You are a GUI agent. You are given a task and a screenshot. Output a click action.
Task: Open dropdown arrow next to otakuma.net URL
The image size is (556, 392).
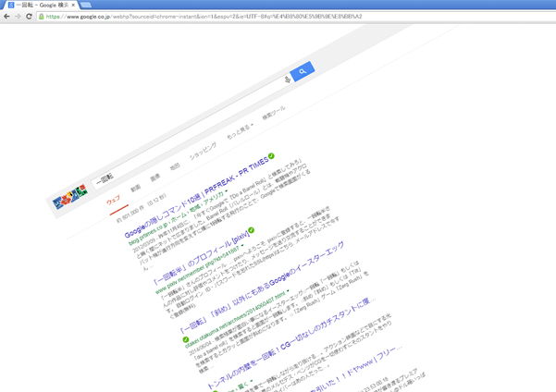click(289, 291)
